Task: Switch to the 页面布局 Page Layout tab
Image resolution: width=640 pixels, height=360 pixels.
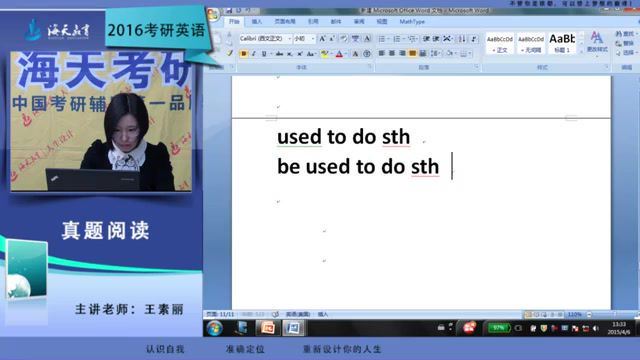Action: (284, 22)
